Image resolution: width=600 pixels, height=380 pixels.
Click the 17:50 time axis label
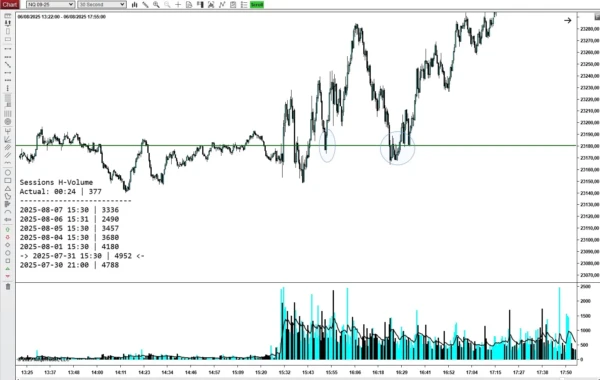566,372
